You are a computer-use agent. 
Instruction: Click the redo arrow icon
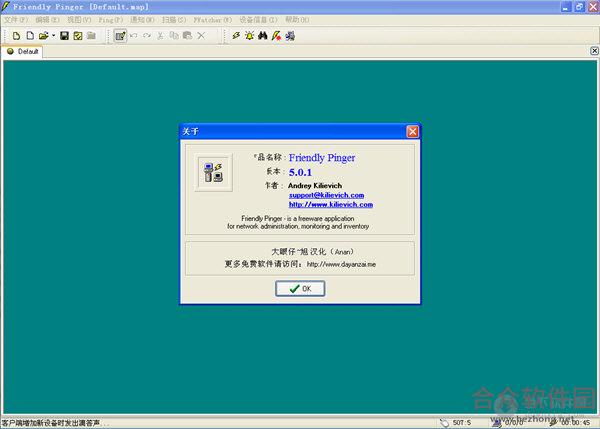click(147, 36)
